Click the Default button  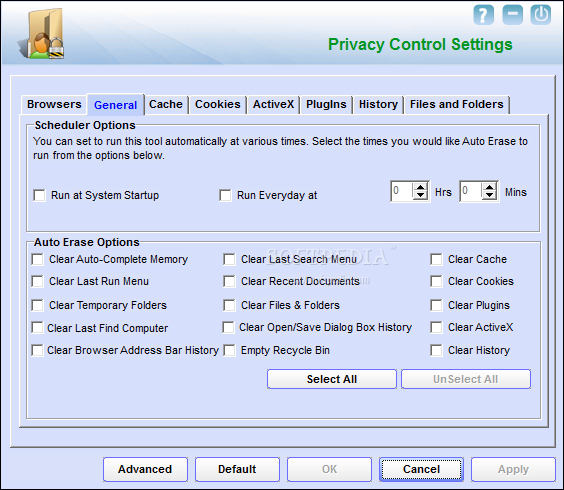coord(237,469)
